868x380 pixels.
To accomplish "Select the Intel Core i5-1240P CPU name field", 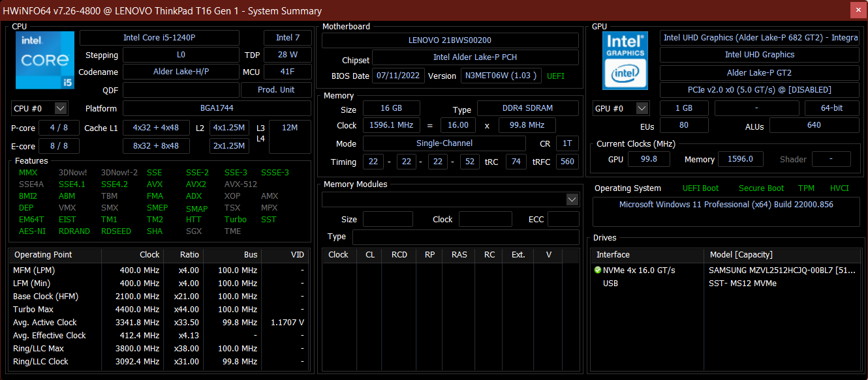I will pyautogui.click(x=159, y=38).
